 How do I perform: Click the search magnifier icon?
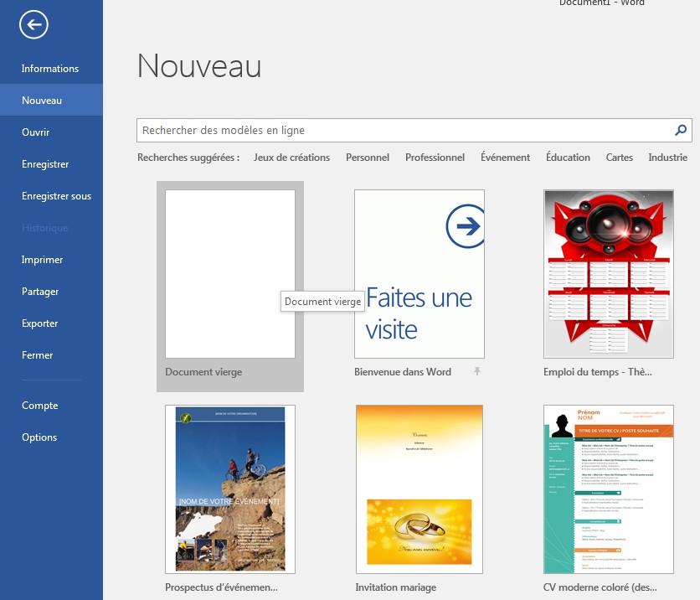[x=681, y=130]
